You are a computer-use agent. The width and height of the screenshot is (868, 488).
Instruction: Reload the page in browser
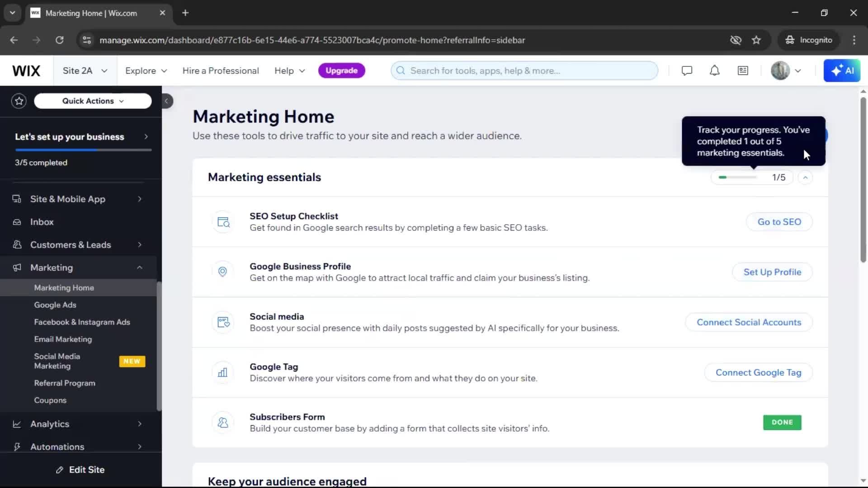coord(59,40)
